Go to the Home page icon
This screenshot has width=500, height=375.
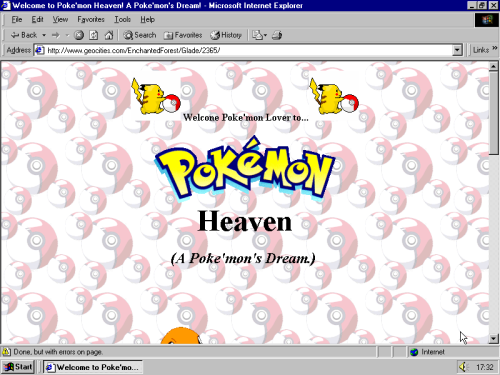pyautogui.click(x=109, y=35)
